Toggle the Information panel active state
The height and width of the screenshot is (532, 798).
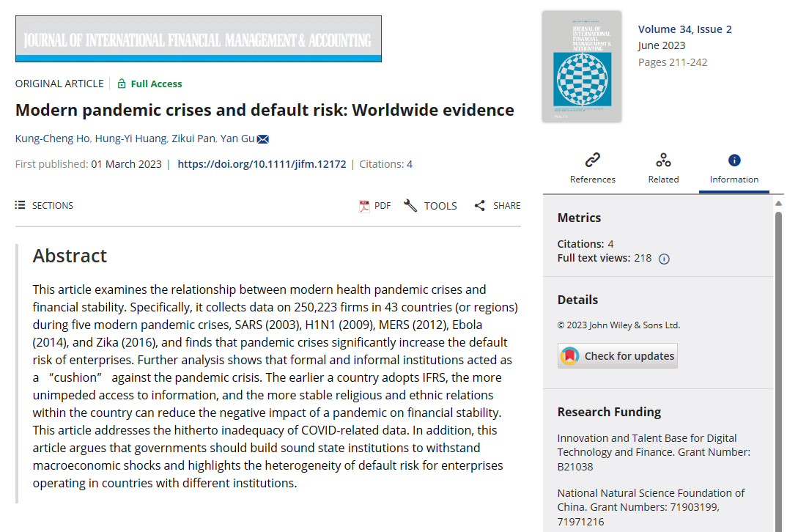[734, 169]
